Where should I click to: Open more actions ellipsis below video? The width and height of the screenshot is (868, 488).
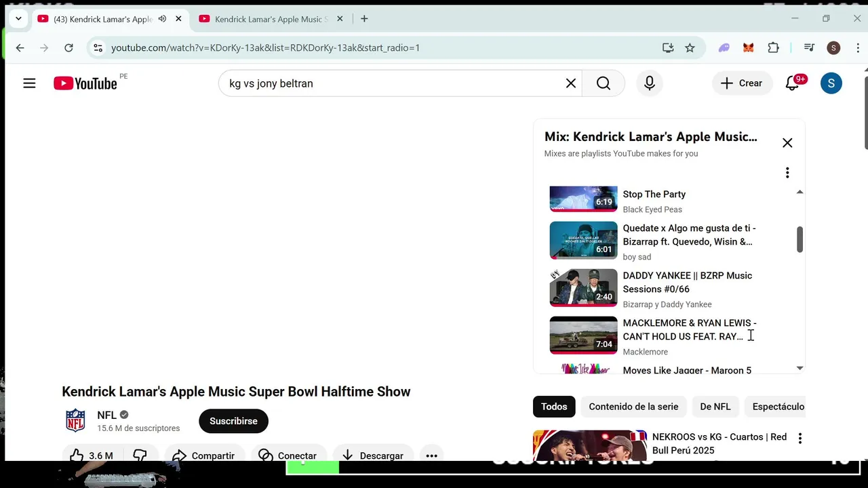[x=431, y=455]
